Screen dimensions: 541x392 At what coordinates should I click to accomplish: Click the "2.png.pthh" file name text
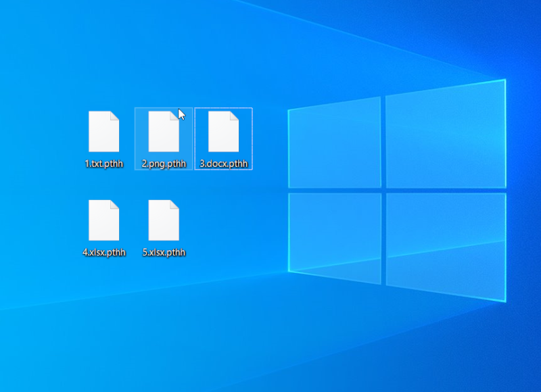(163, 164)
